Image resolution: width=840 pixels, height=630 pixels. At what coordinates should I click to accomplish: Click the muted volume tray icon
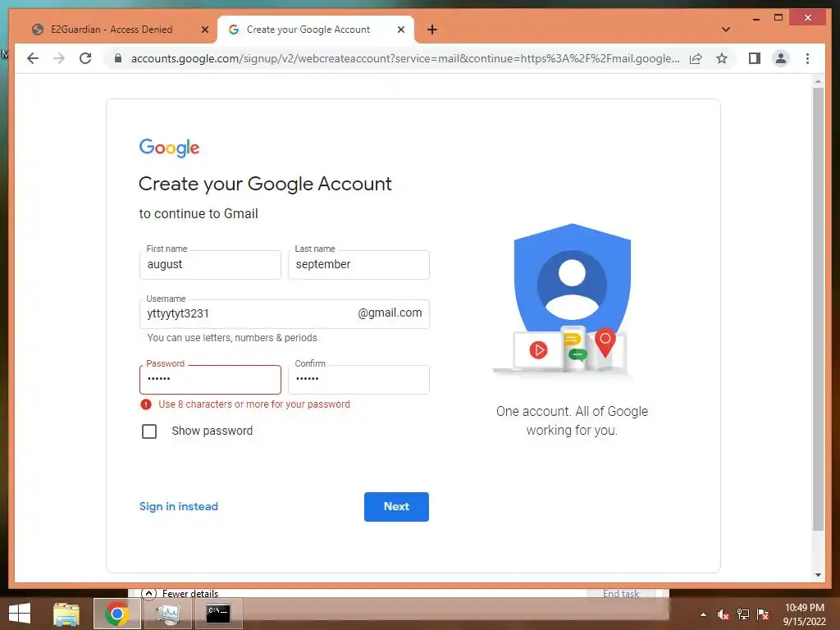click(723, 614)
